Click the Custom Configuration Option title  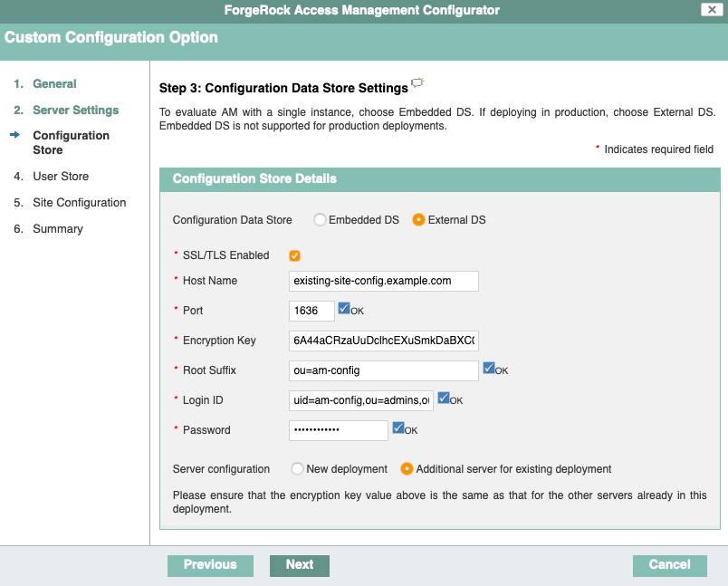(111, 37)
